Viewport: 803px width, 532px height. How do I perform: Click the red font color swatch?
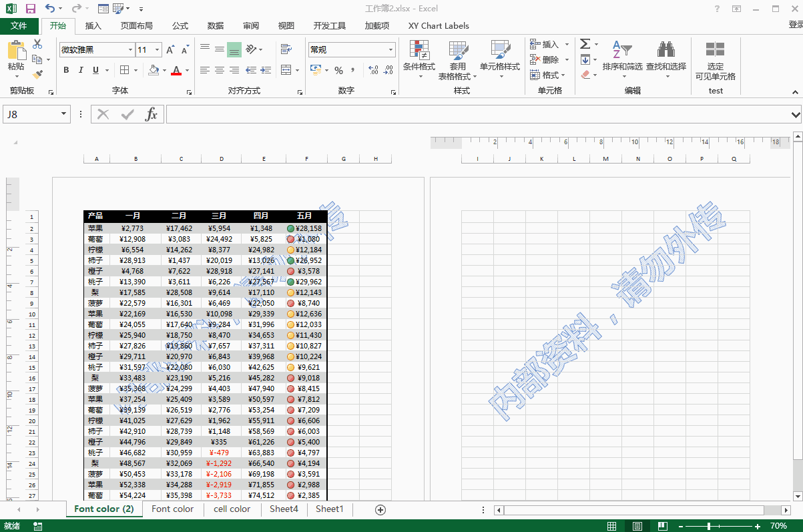[176, 71]
